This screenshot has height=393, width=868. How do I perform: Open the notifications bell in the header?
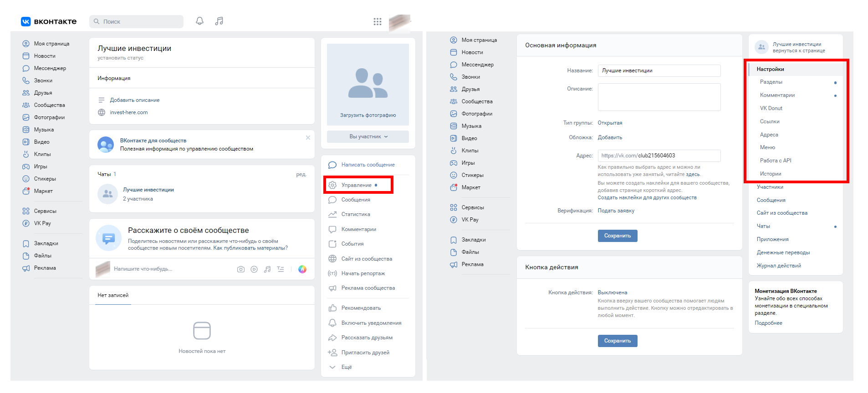pyautogui.click(x=199, y=21)
